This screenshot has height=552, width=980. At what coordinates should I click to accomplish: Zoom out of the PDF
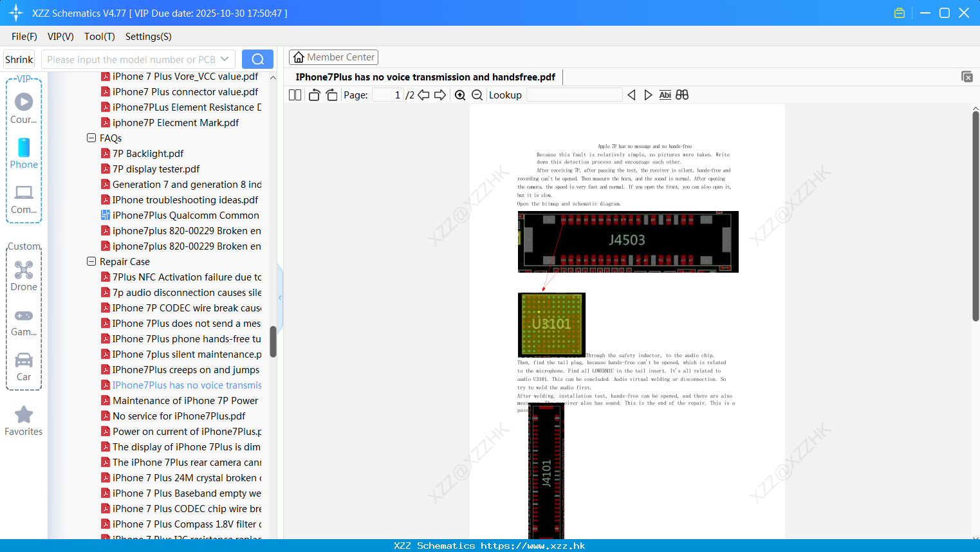477,95
